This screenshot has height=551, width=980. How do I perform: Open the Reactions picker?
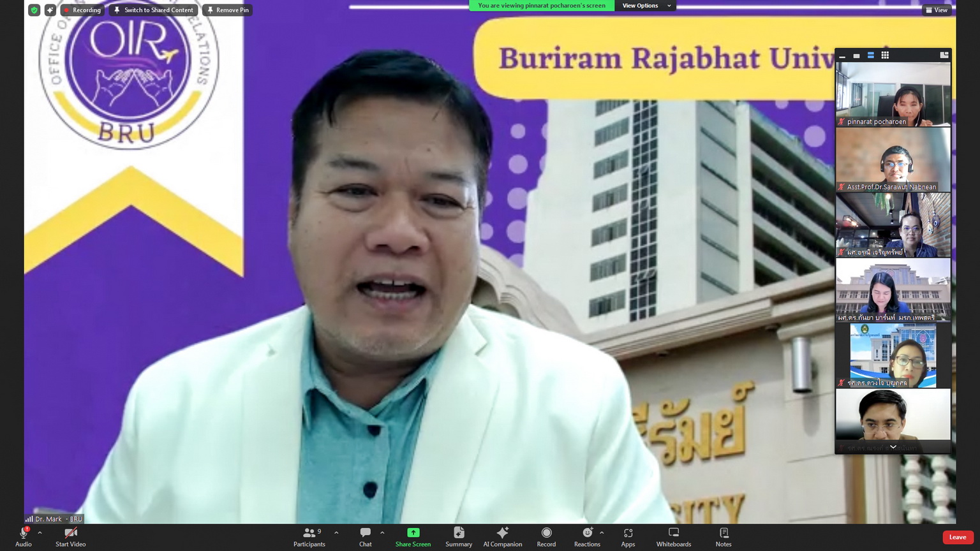pos(587,536)
